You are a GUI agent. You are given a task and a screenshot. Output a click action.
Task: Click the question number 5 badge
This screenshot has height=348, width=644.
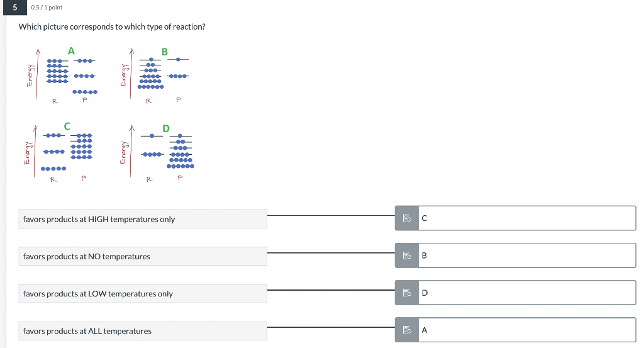tap(13, 7)
